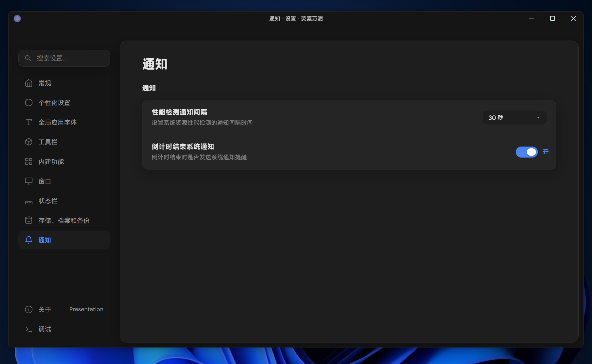592x364 pixels.
Task: Click the large 通知 page heading
Action: [x=155, y=64]
